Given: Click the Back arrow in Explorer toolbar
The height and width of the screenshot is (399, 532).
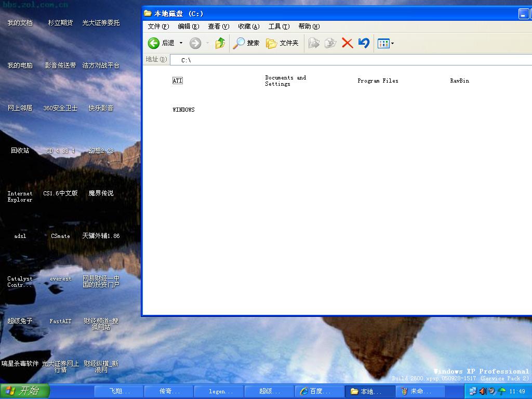Looking at the screenshot, I should (154, 43).
